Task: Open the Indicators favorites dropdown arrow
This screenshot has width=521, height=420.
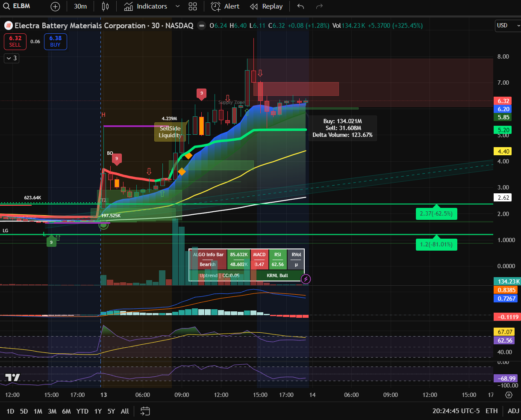Action: coord(177,6)
